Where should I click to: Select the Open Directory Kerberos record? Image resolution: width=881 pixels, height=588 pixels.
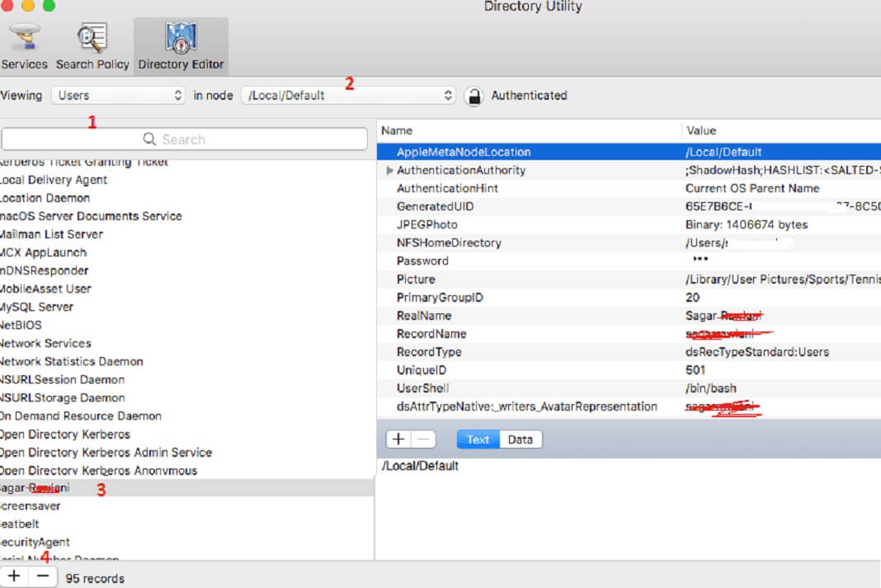point(65,434)
